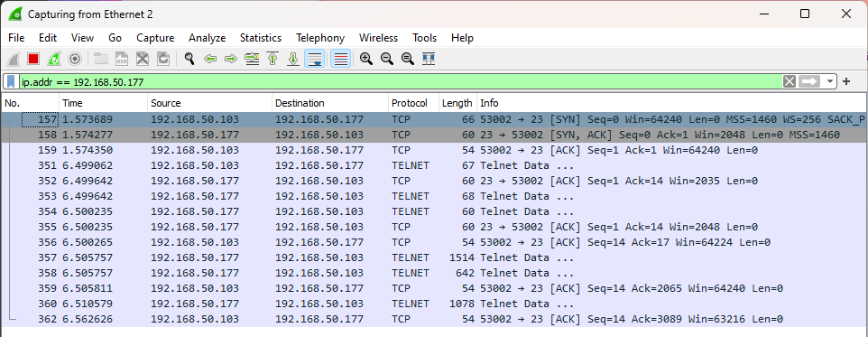Viewport: 868px width, 337px height.
Task: Jump to the first packet
Action: click(272, 59)
